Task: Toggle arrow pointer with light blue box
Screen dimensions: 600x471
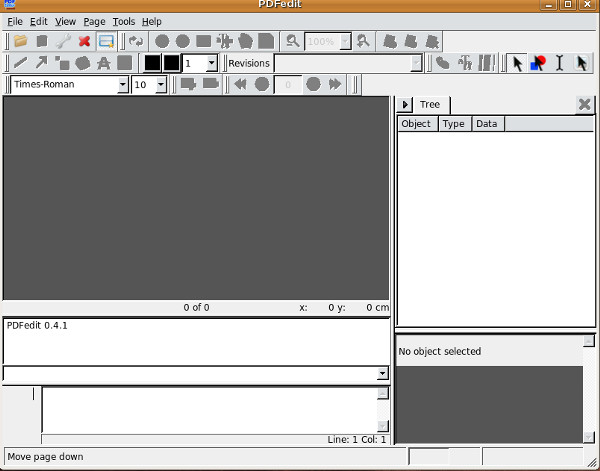Action: (581, 63)
